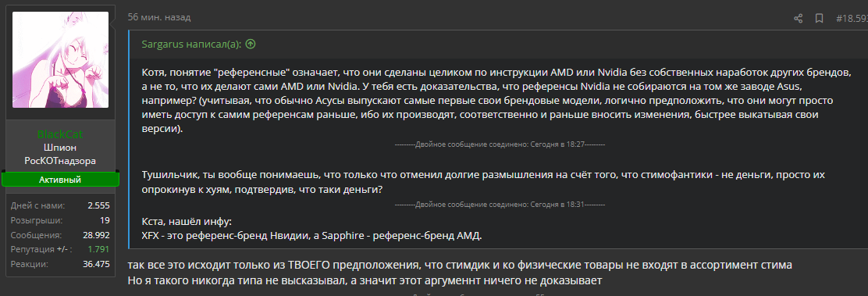Jump to original via arrow beside Sargarus quote
This screenshot has height=296, width=868.
pyautogui.click(x=251, y=45)
